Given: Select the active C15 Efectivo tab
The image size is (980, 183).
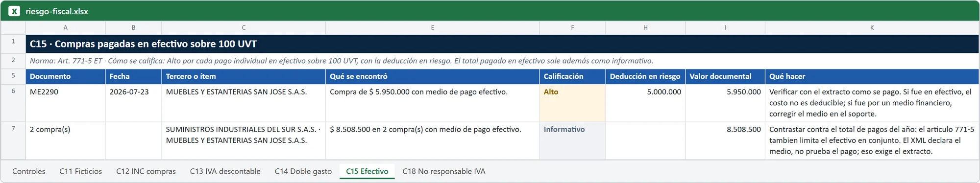Looking at the screenshot, I should [367, 171].
